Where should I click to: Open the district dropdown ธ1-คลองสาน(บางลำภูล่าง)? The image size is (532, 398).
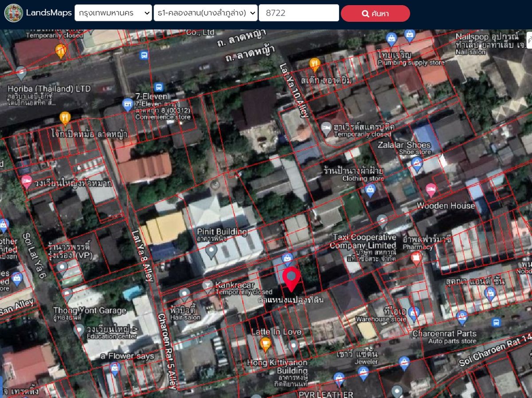pyautogui.click(x=205, y=13)
